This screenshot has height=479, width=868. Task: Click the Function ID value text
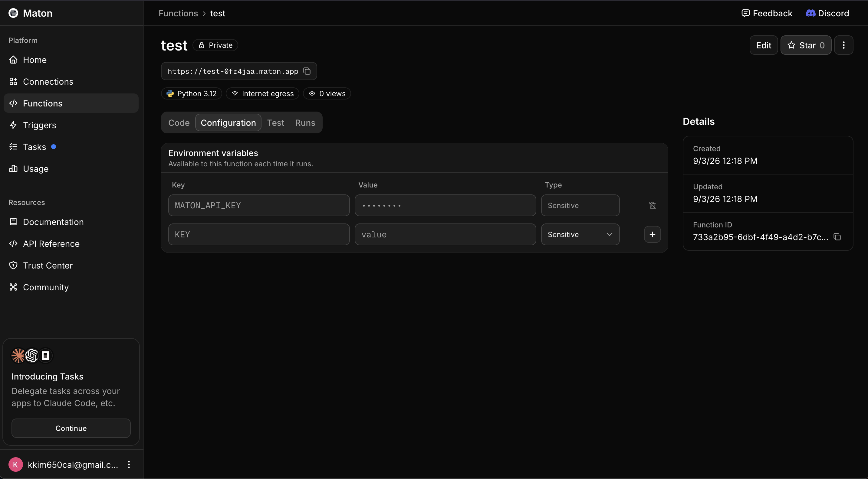pyautogui.click(x=761, y=237)
